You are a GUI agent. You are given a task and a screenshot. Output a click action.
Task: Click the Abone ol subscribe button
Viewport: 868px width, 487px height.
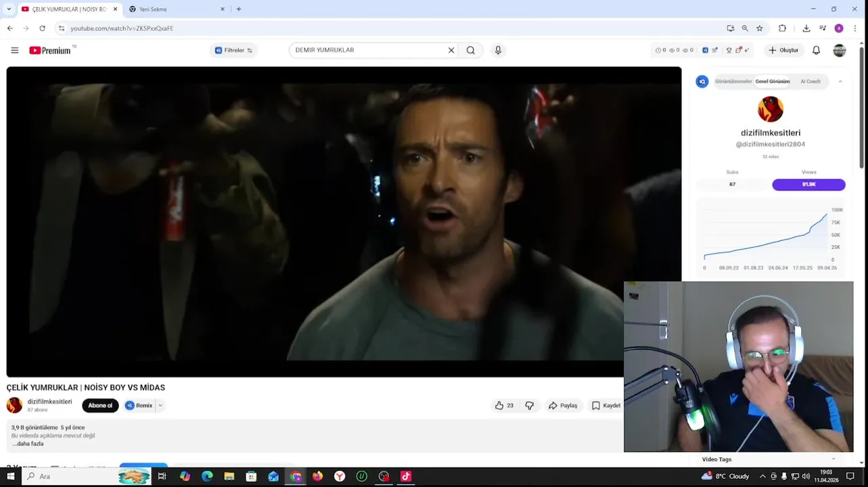click(x=100, y=405)
